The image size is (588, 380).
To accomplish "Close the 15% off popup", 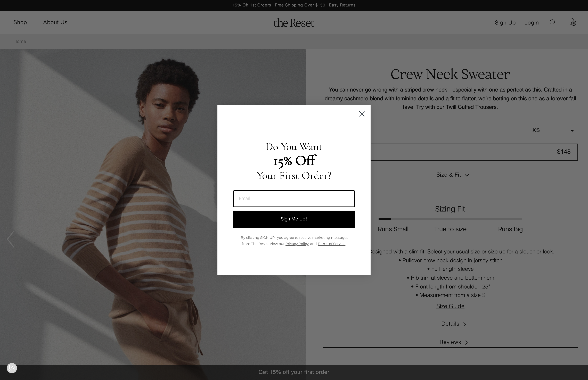I will [x=362, y=114].
